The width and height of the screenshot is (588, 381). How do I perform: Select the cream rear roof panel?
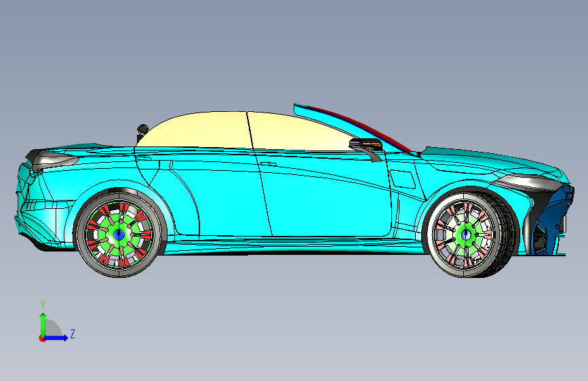point(195,130)
